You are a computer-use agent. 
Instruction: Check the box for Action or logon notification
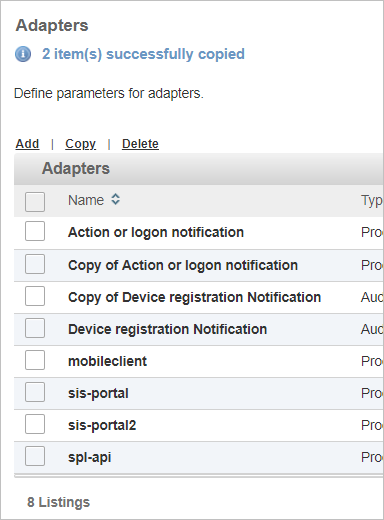click(x=35, y=231)
